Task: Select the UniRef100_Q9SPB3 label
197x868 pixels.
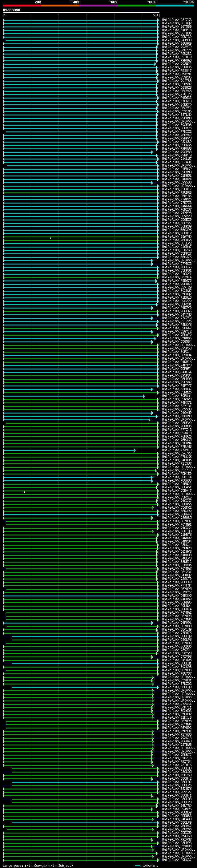Action: click(x=177, y=152)
